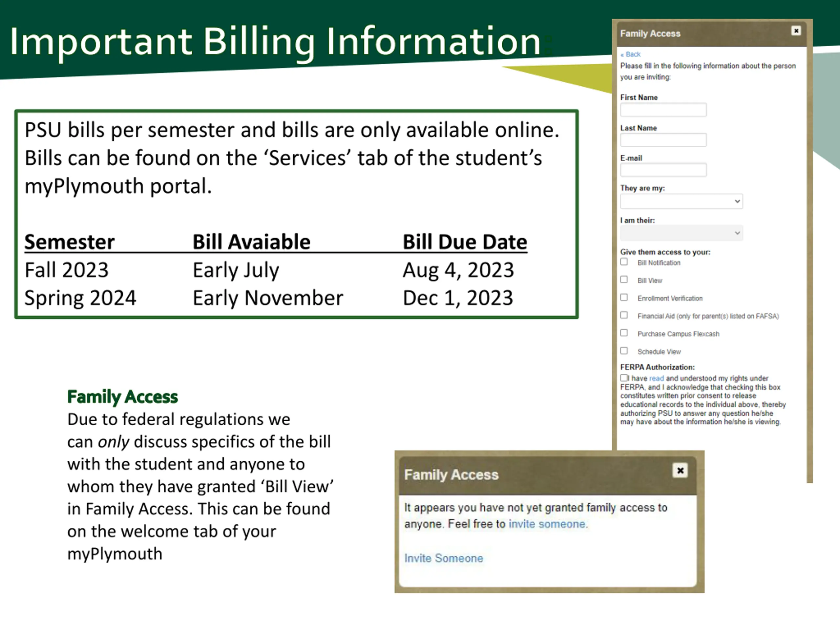Click the 'FERPA Authorization:' label
Image resolution: width=840 pixels, height=630 pixels.
pos(657,367)
